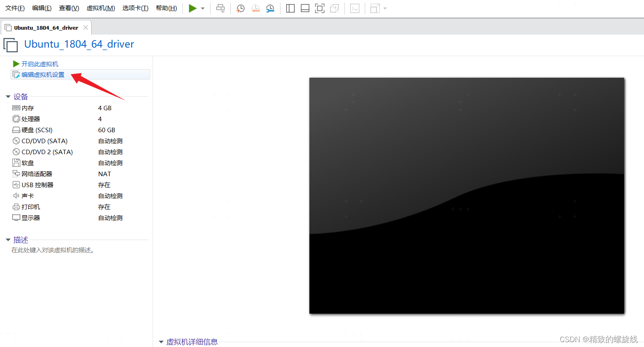Click the Ubuntu_1804_64_driver title heading

[x=79, y=44]
